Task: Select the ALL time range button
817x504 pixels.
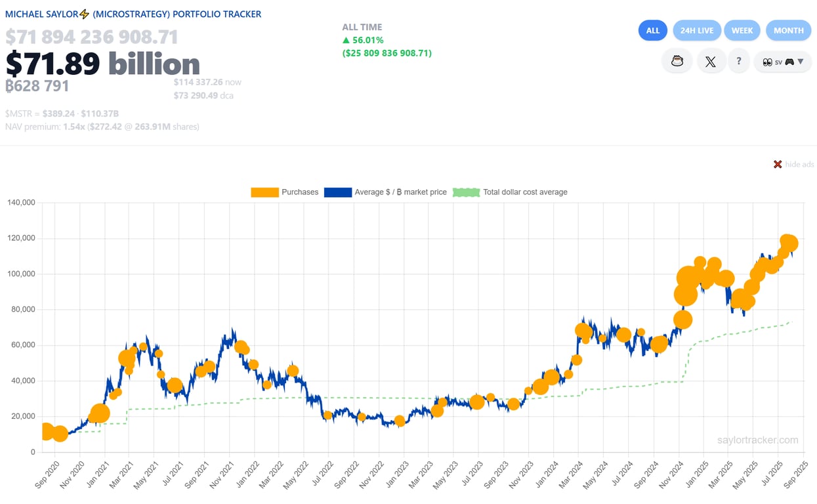Action: 652,30
